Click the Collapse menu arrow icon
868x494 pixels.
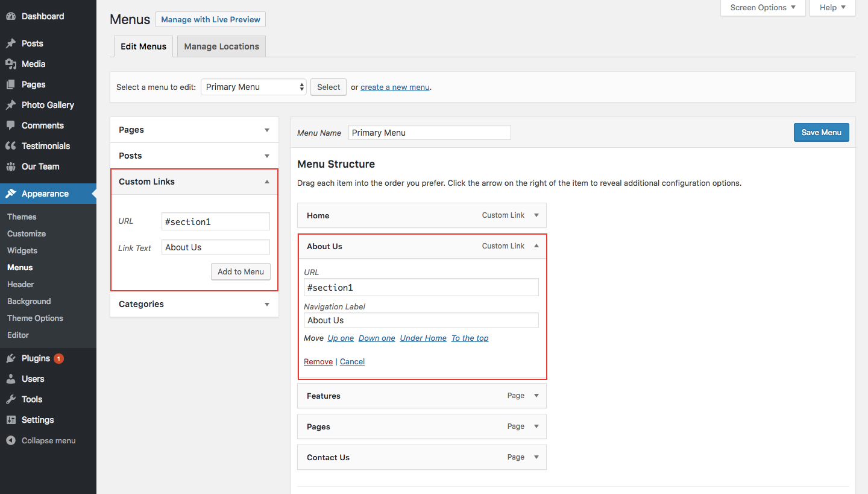pos(11,440)
